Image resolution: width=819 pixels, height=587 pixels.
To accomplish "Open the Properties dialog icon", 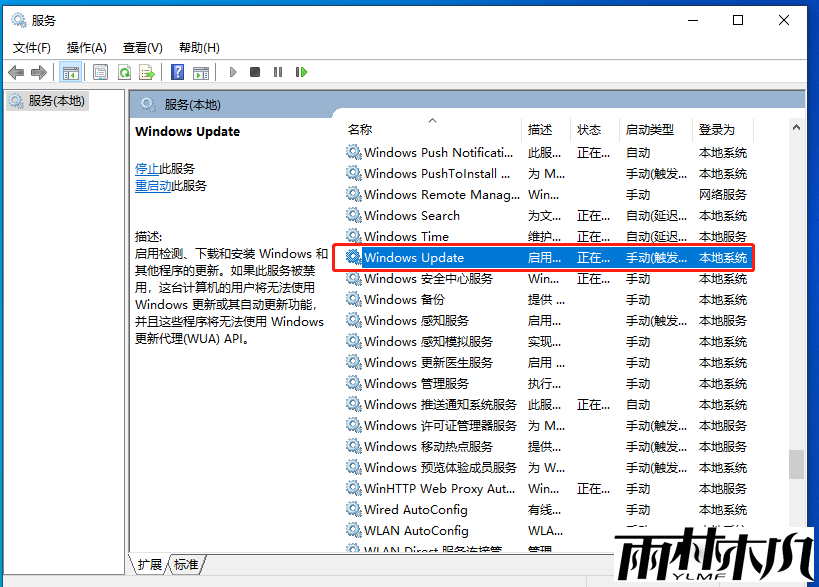I will 101,71.
